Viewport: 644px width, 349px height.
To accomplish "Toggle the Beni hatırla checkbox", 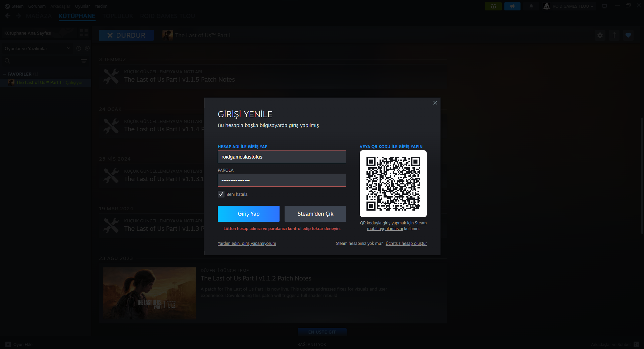I will point(221,194).
